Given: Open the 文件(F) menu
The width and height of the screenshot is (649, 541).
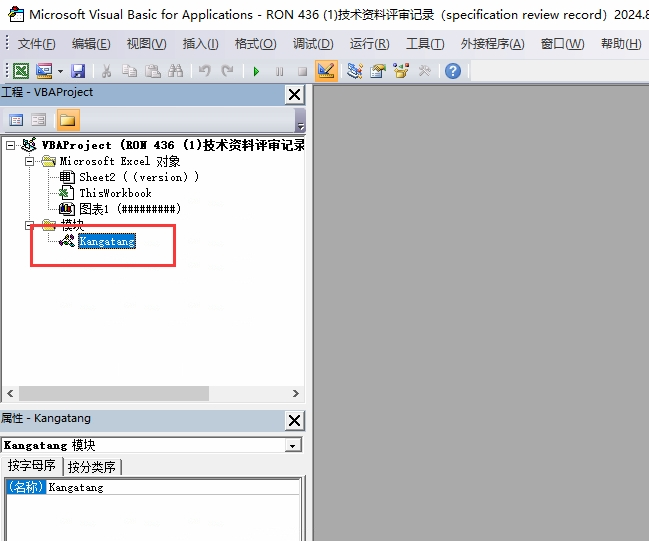Looking at the screenshot, I should (x=36, y=43).
